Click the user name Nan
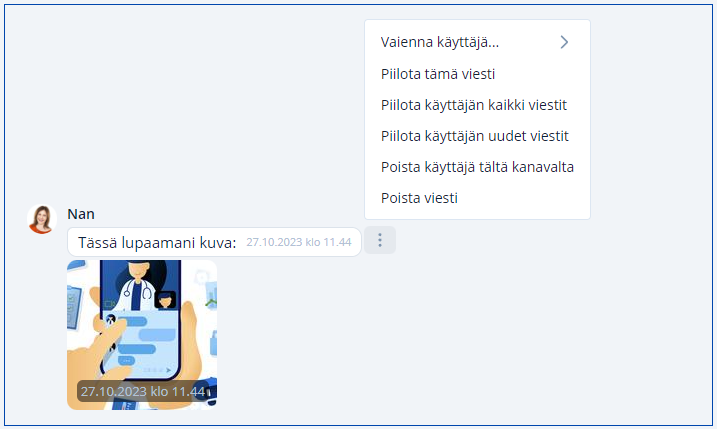The height and width of the screenshot is (429, 717). pos(81,214)
